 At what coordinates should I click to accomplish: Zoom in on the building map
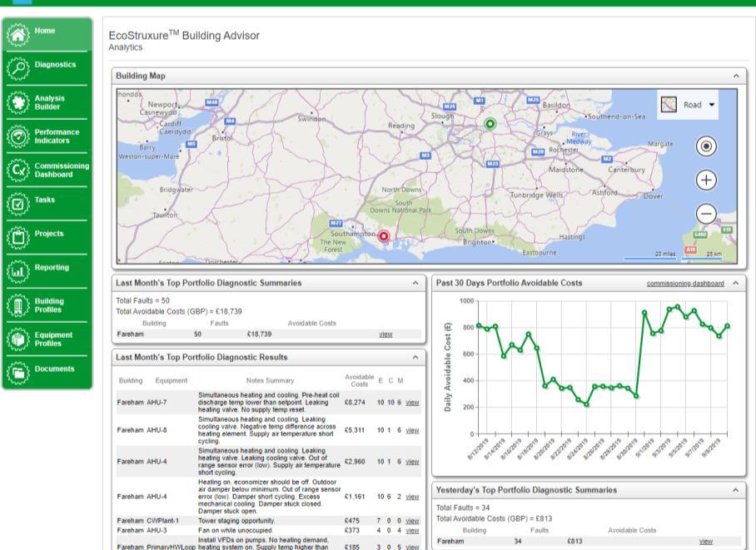coord(706,180)
